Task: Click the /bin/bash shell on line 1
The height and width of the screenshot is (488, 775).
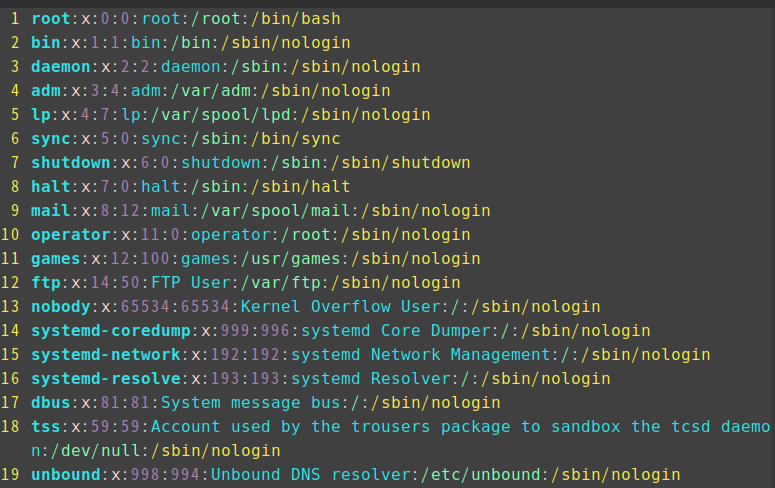Action: point(296,19)
